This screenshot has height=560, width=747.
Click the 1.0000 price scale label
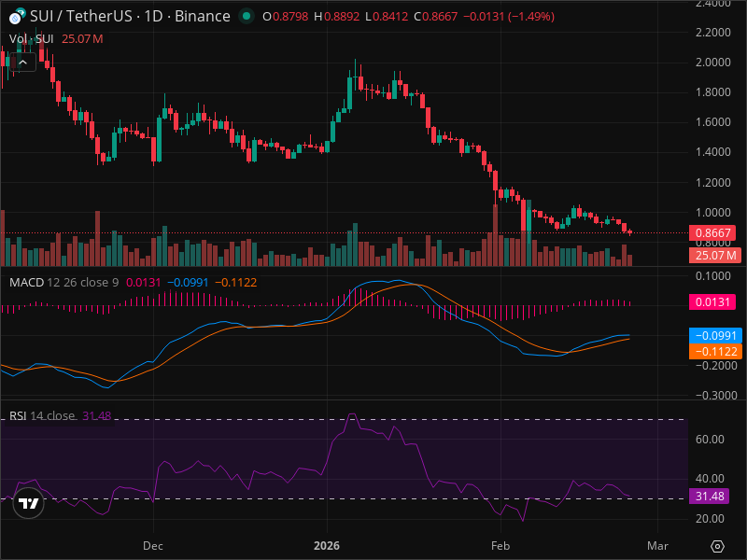tap(713, 213)
